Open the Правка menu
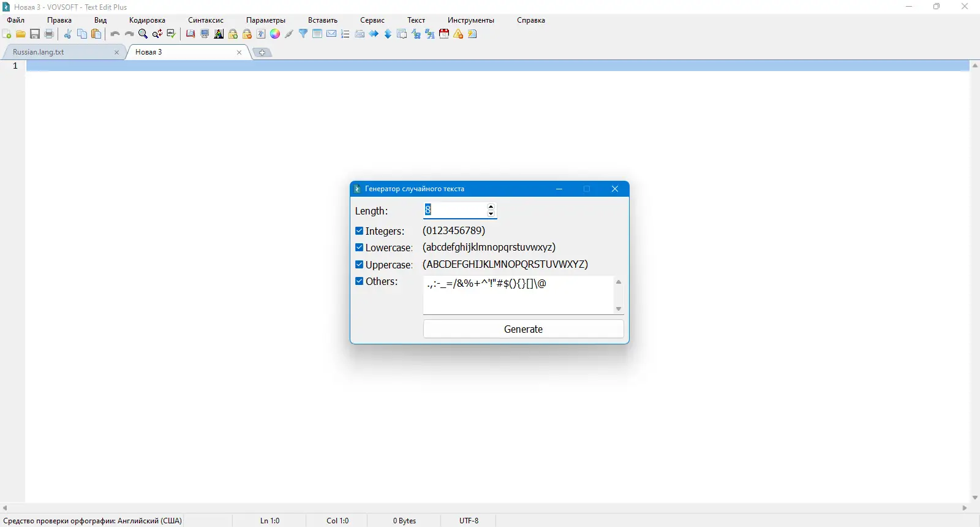Screen dimensions: 980x527 (x=59, y=20)
